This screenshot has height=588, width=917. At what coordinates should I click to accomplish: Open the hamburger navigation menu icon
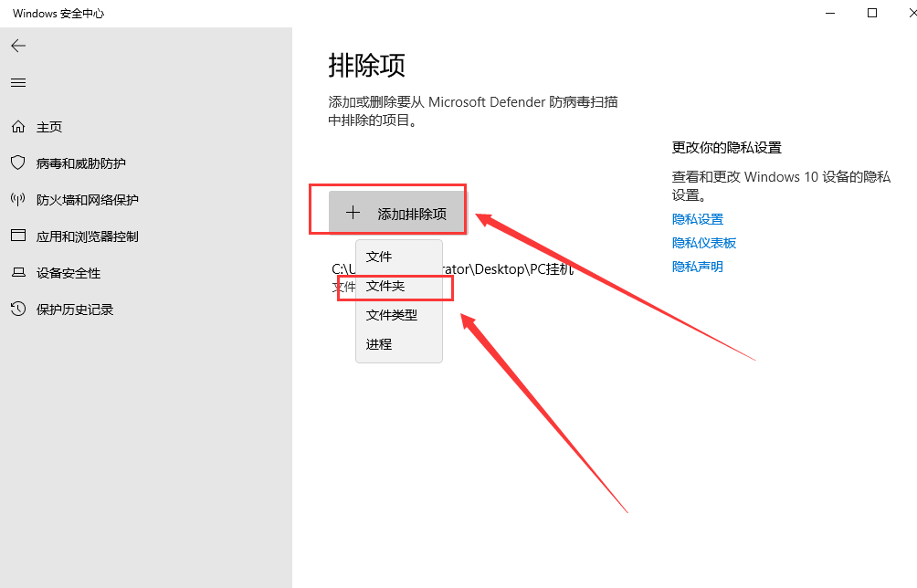pyautogui.click(x=17, y=82)
